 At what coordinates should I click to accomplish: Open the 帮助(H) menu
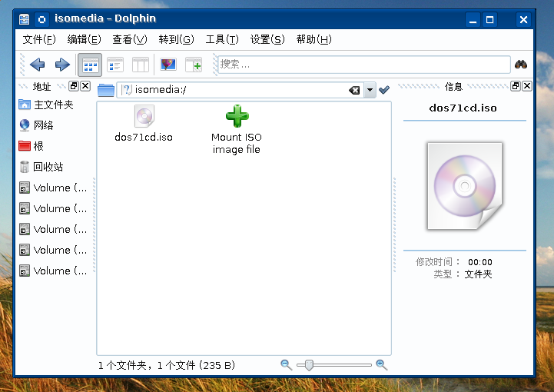pos(313,39)
